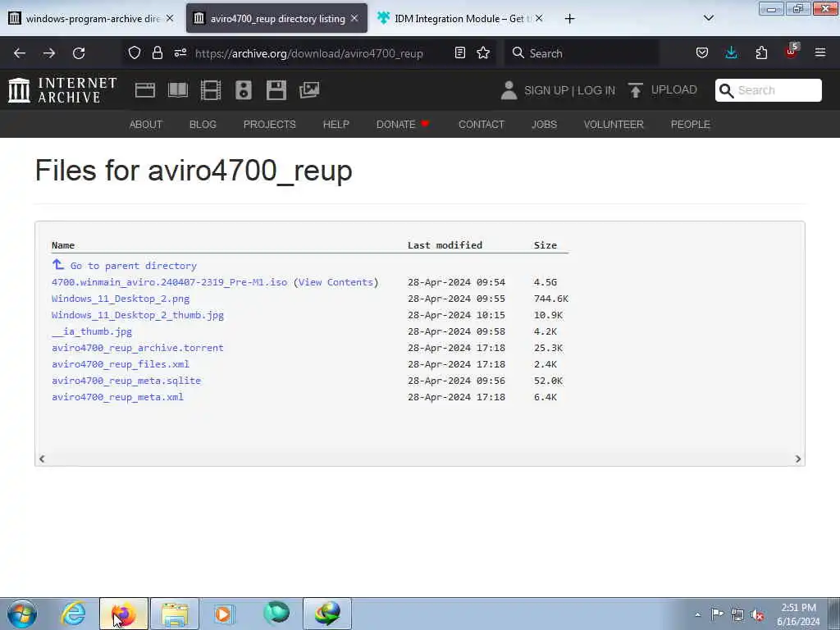Open the Web (Wayback) media icon
The height and width of the screenshot is (630, 840).
144,90
